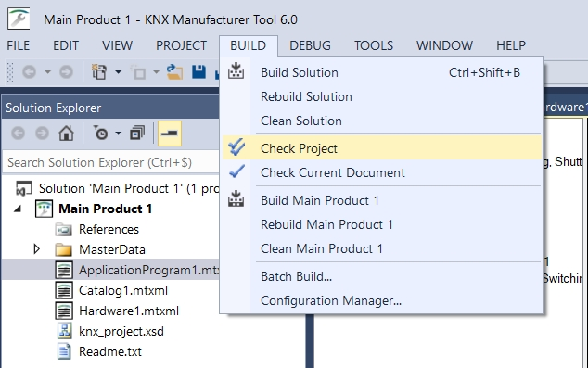
Task: Click the Build Solution icon in menu
Action: pos(236,71)
